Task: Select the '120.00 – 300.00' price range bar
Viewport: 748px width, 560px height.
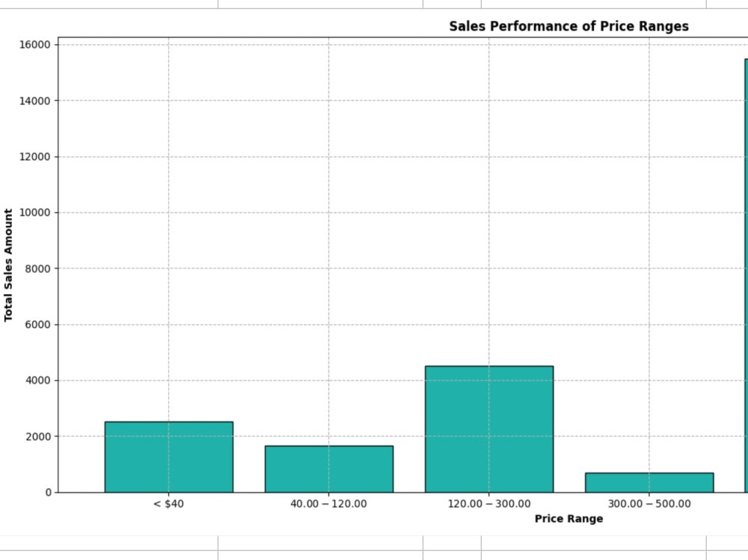Action: 489,429
